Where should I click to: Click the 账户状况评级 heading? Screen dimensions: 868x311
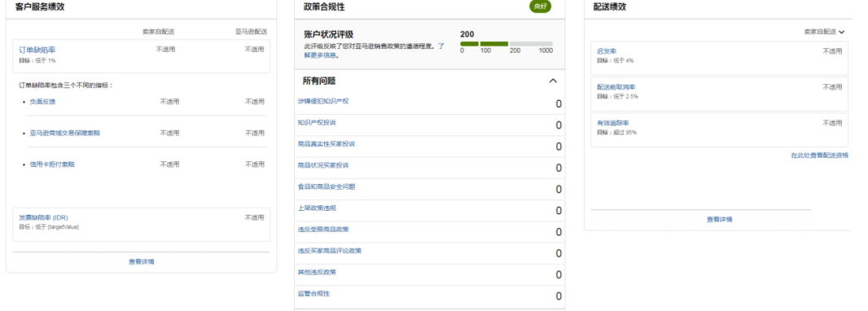(x=328, y=33)
